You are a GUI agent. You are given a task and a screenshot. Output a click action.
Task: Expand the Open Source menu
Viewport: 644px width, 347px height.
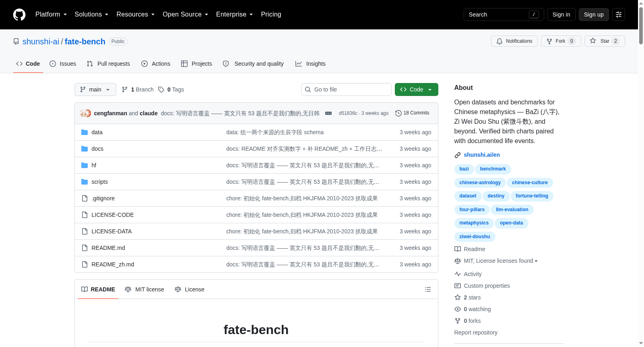[x=186, y=15]
